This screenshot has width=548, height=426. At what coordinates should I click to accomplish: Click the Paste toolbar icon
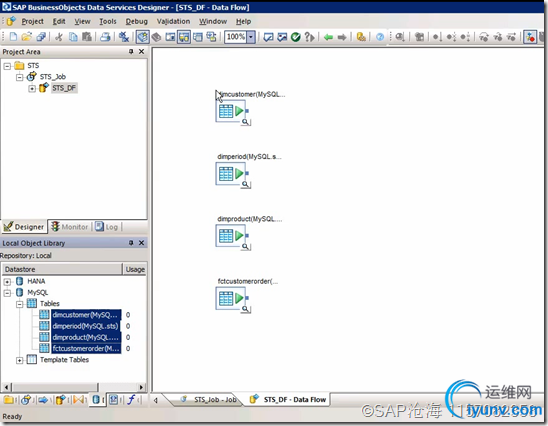click(87, 37)
